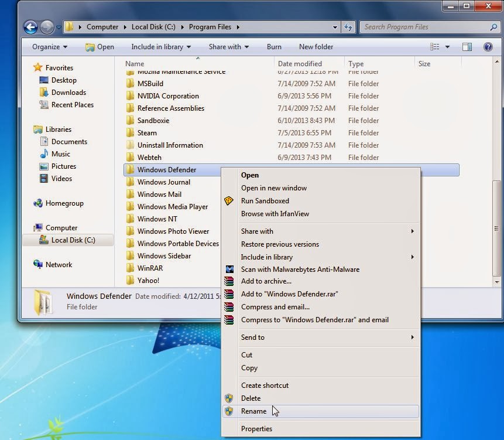This screenshot has height=440, width=504.
Task: Expand the address bar history dropdown arrow
Action: coord(335,28)
